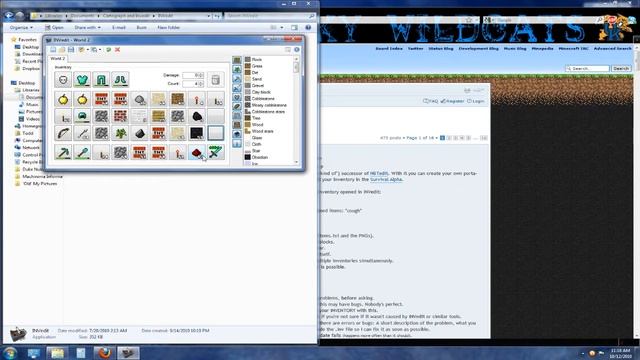Open the blocks category tab beside item list
640x360 pixels.
[237, 60]
